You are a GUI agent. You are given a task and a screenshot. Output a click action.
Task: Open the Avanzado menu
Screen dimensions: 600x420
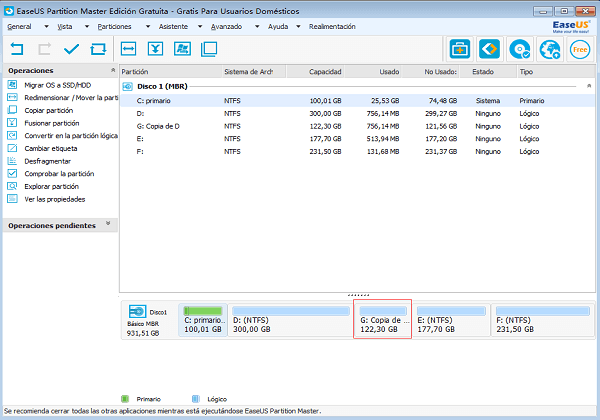click(x=224, y=24)
